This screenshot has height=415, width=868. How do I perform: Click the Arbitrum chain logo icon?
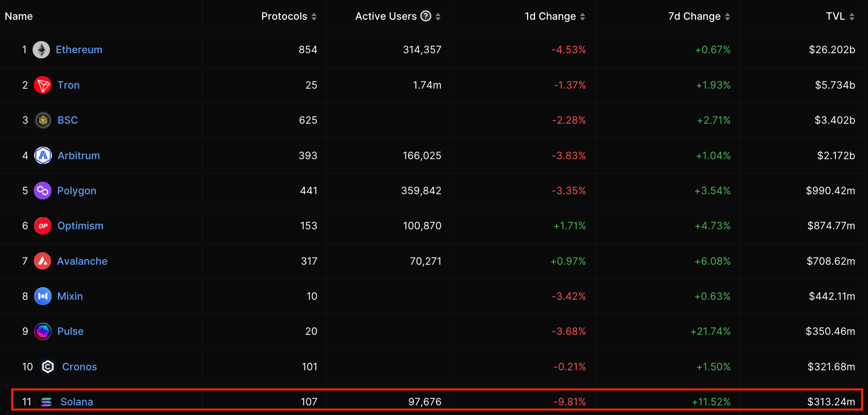tap(43, 156)
